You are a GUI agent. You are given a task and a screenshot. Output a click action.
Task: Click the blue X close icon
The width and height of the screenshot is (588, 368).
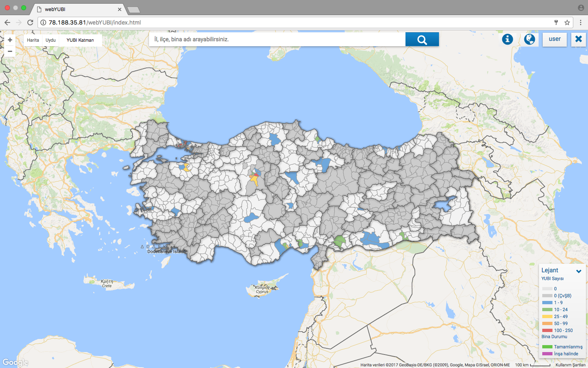click(578, 39)
